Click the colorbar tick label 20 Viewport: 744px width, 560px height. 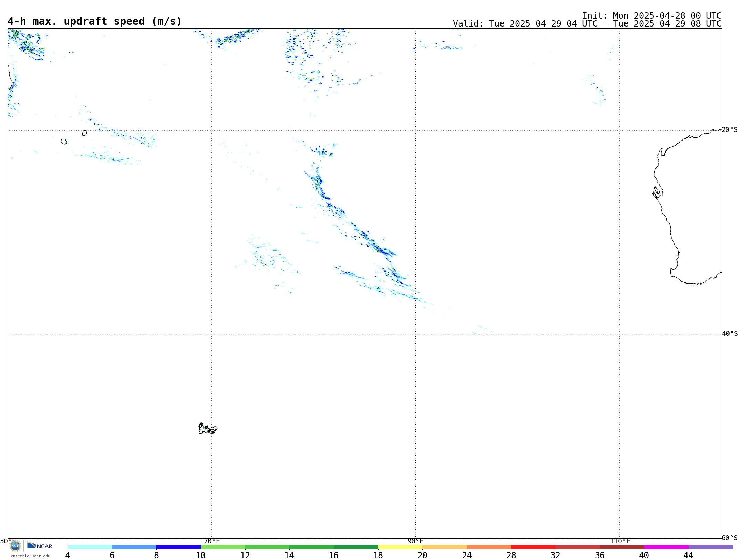point(423,555)
